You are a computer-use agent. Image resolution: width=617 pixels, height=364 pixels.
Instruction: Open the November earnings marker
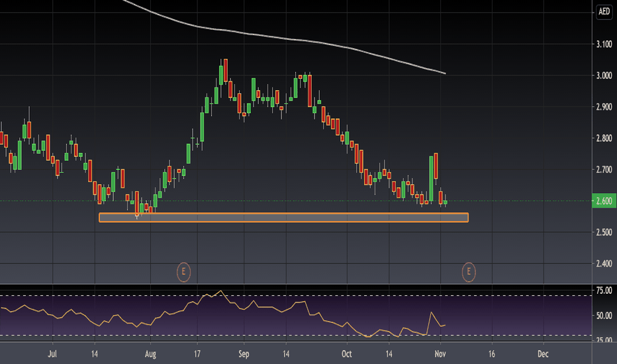pyautogui.click(x=468, y=272)
